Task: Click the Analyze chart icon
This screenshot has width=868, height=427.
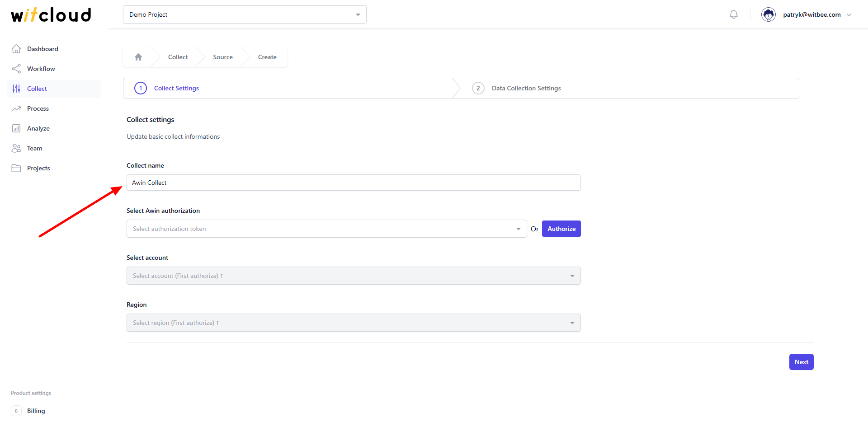Action: [x=16, y=128]
